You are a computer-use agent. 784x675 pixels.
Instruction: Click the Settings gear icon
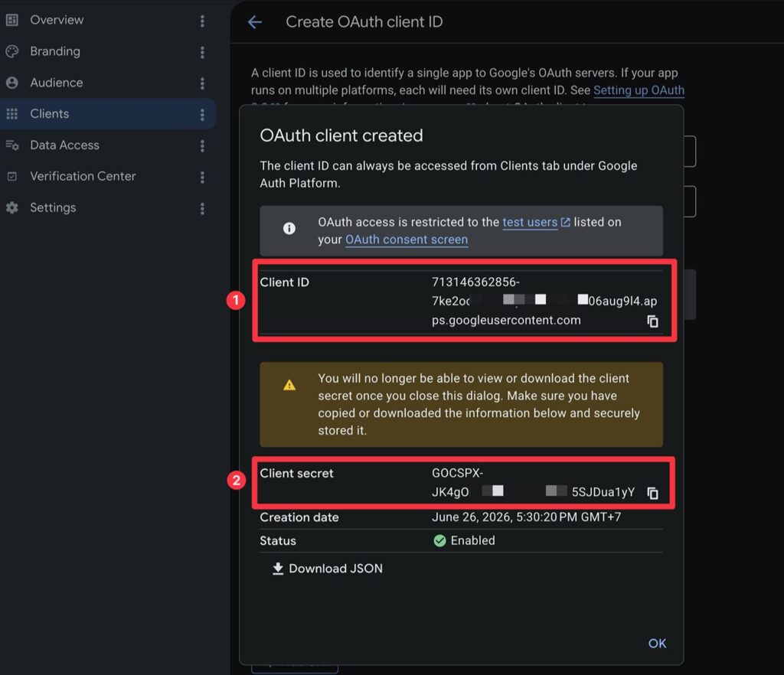[12, 207]
